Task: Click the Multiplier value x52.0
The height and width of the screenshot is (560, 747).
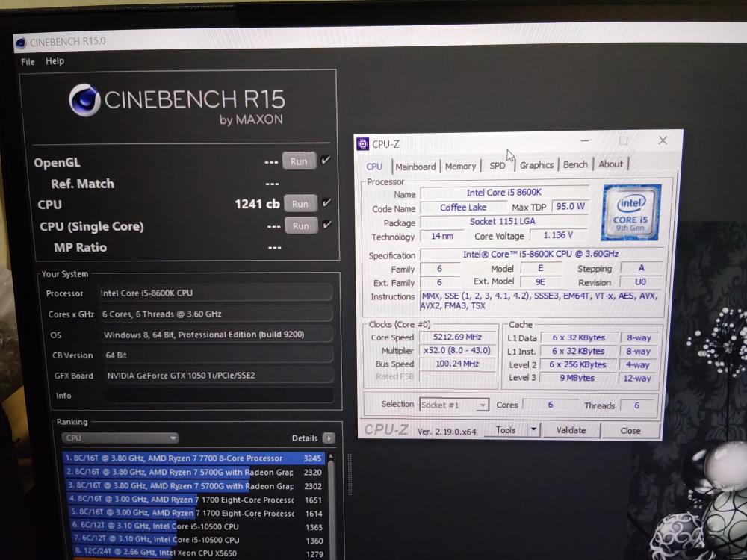Action: [x=457, y=350]
